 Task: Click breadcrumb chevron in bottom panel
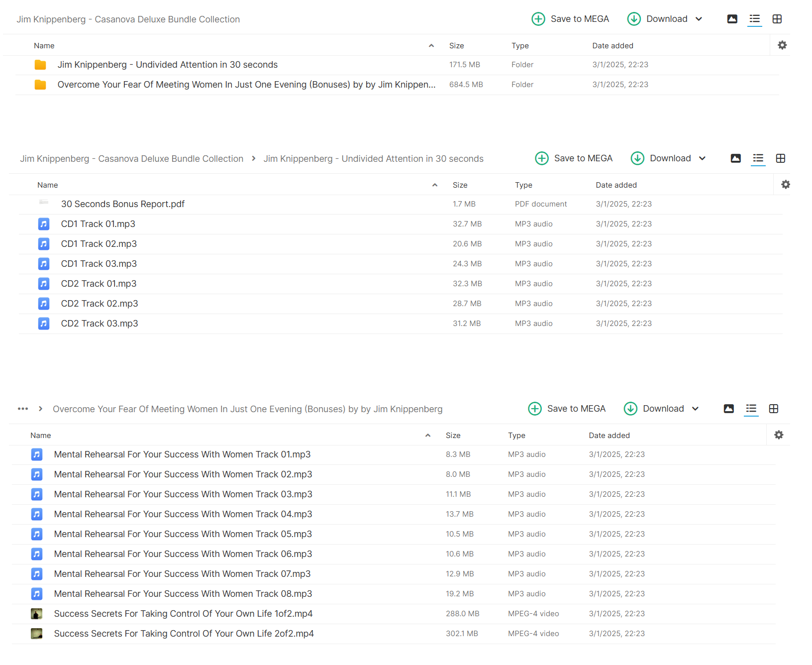pyautogui.click(x=41, y=409)
